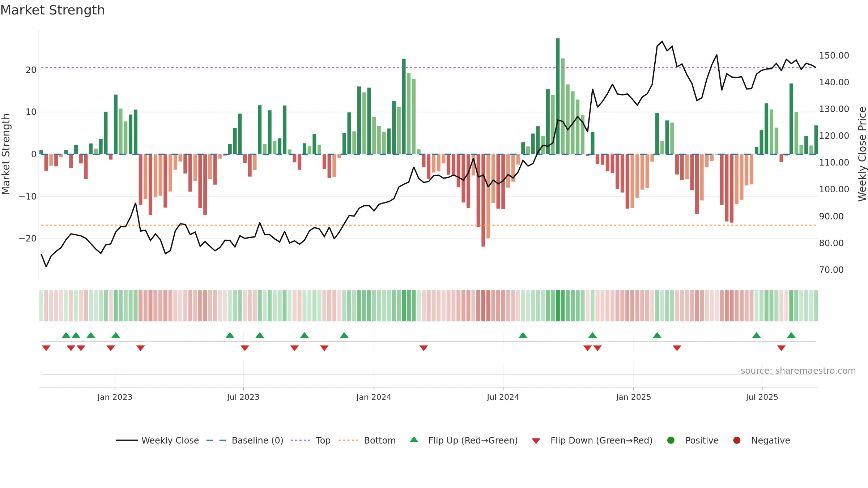
Task: Toggle the Positive legend entry
Action: click(x=693, y=440)
